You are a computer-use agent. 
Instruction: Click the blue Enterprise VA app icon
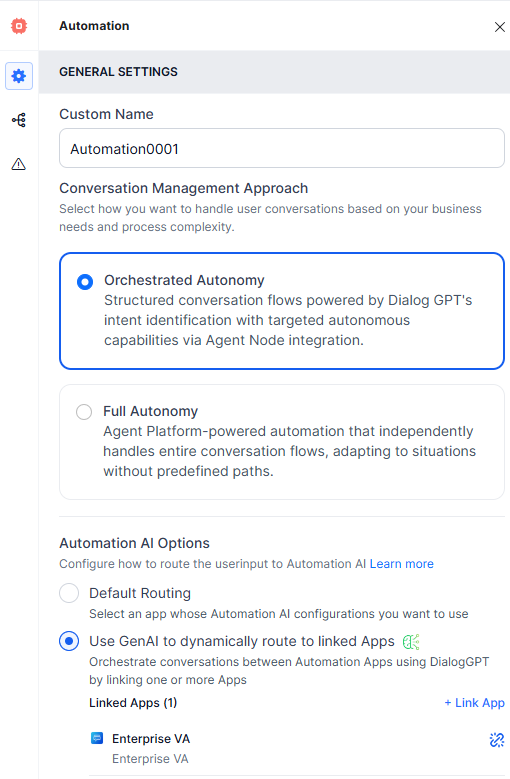[97, 738]
